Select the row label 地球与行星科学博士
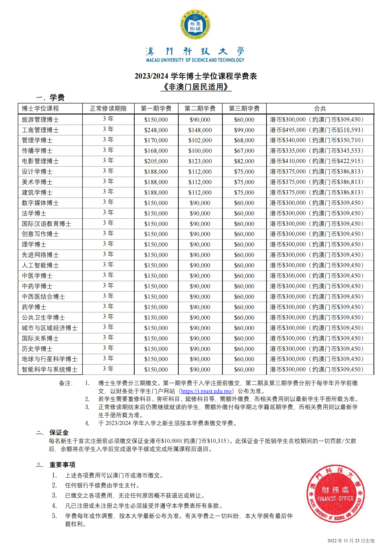Viewport: 392px width, 555px height. click(50, 359)
